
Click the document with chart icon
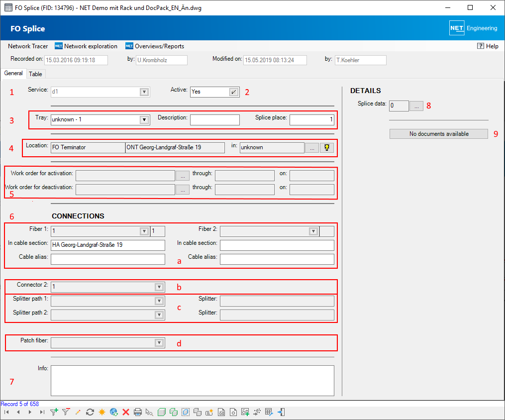click(x=221, y=412)
